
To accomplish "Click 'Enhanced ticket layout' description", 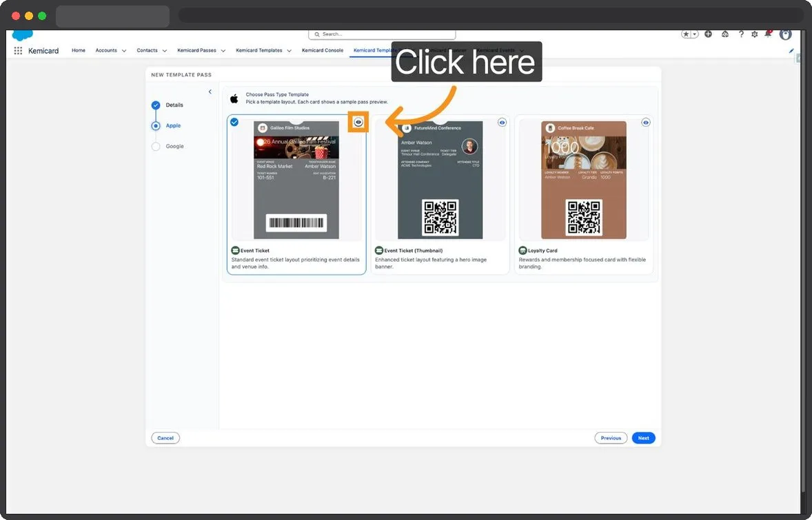I will pos(431,263).
